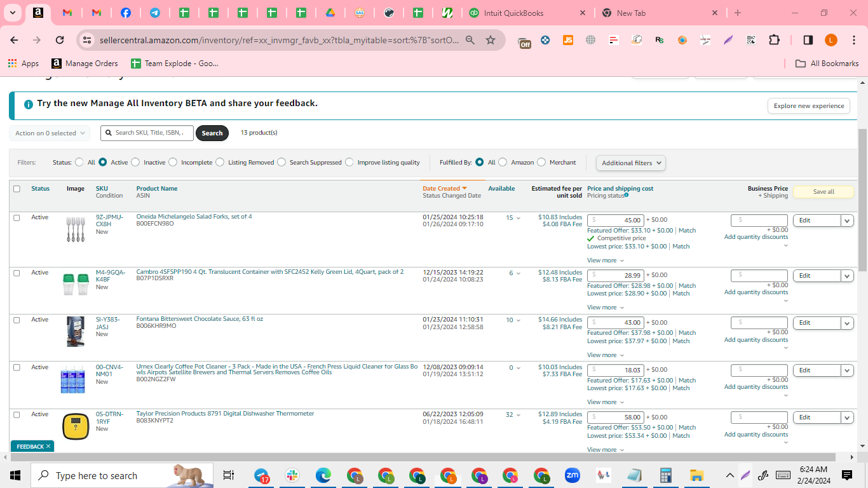
Task: Open the Windows notification center
Action: point(847,475)
